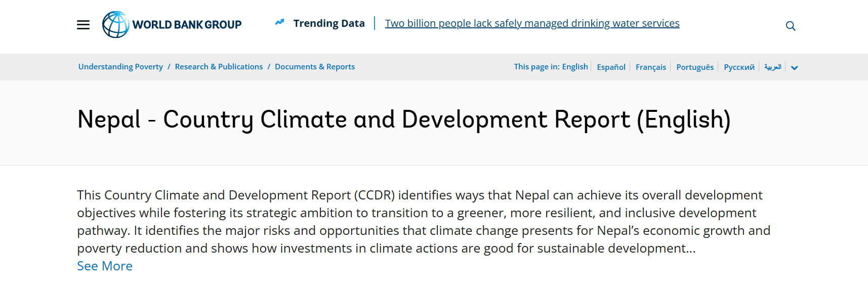
Task: Switch page language to Русский
Action: [739, 67]
